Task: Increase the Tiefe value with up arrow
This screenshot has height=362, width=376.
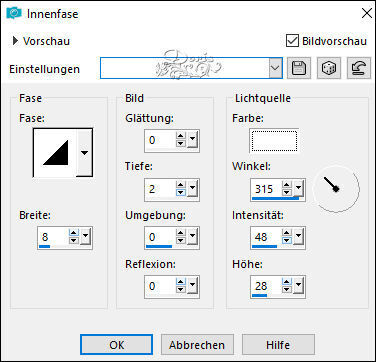Action: (181, 185)
